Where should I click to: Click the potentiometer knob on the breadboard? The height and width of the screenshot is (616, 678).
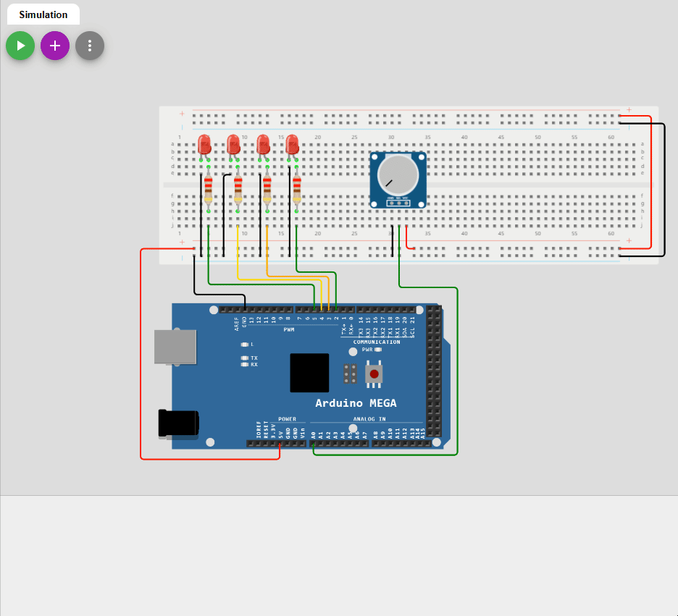(x=396, y=176)
